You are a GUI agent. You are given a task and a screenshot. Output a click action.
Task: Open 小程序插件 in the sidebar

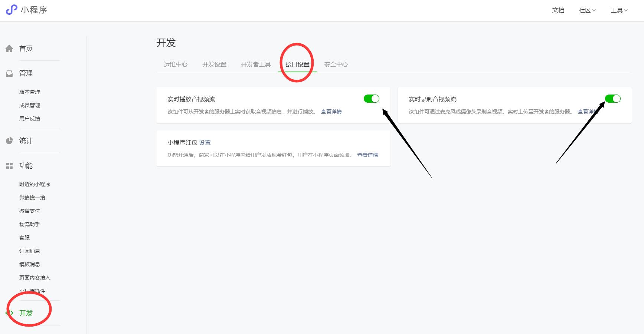coord(32,291)
